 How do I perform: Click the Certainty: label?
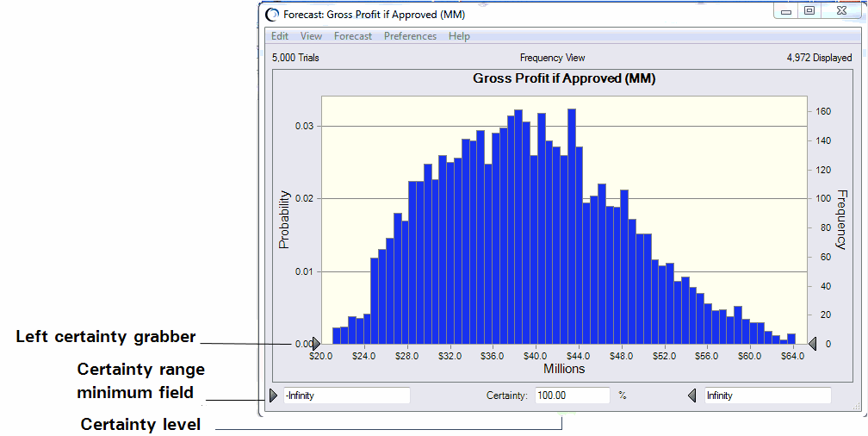[x=507, y=396]
